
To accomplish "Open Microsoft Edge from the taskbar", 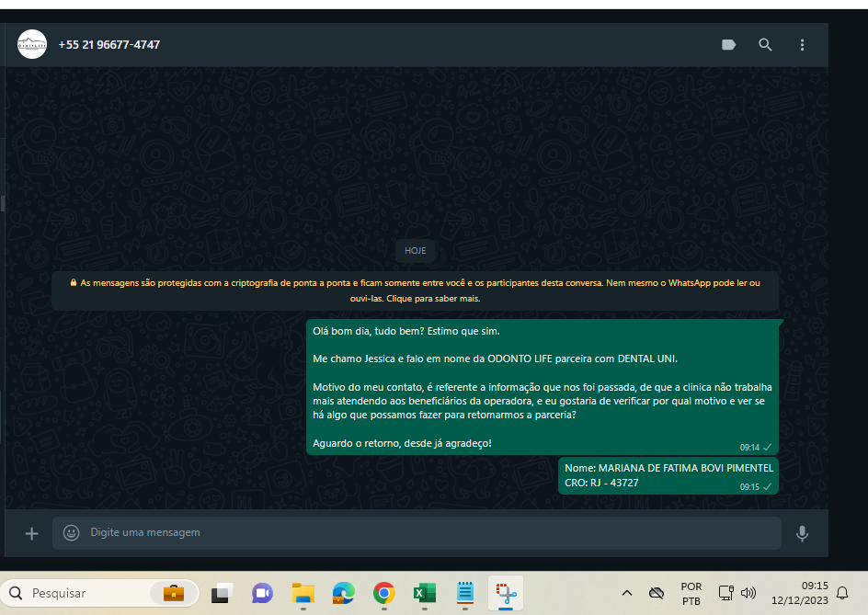I will coord(343,593).
